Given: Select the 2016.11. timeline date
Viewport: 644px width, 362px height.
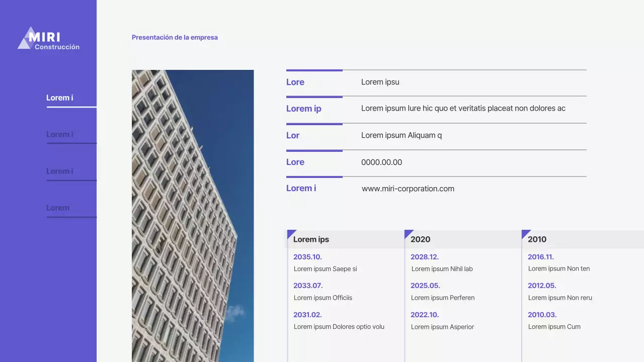Looking at the screenshot, I should point(541,257).
